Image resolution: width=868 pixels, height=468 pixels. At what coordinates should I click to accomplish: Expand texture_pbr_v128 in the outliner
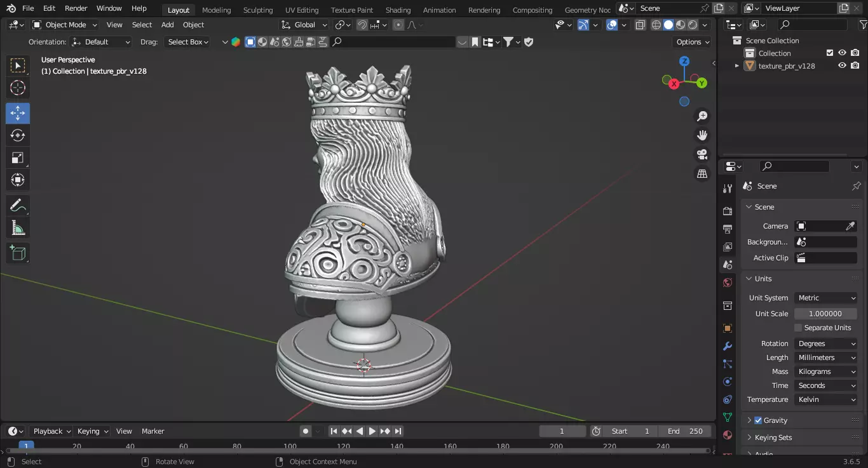737,65
